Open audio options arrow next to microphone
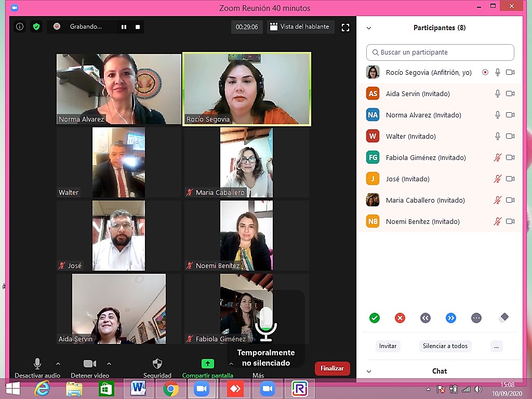This screenshot has width=532, height=399. [58, 364]
